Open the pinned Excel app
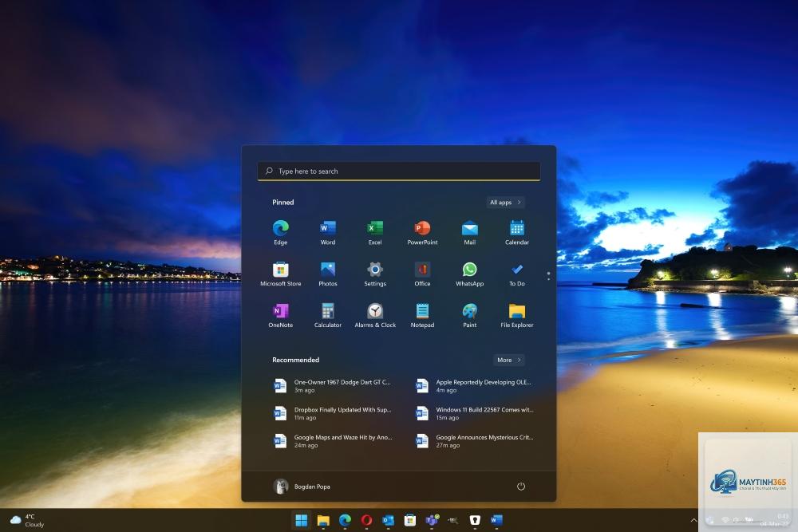 [x=375, y=232]
